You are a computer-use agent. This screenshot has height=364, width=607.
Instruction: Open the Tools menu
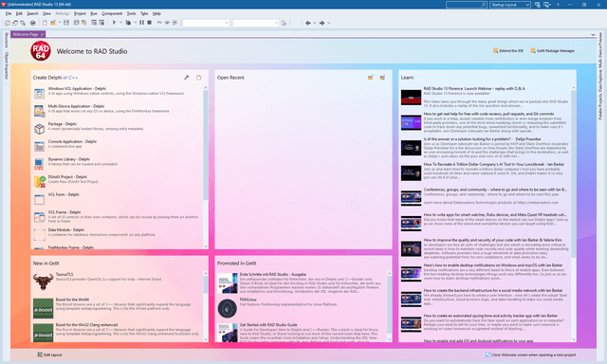[131, 13]
